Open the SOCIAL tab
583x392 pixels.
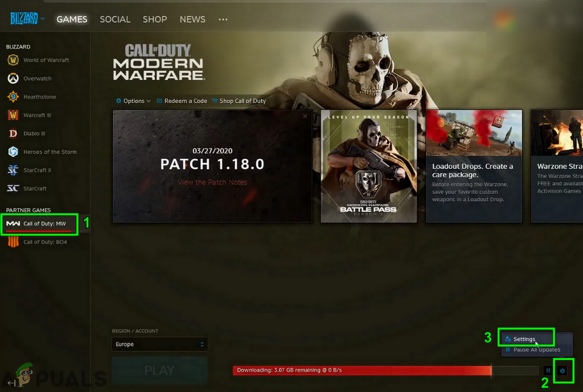tap(115, 19)
